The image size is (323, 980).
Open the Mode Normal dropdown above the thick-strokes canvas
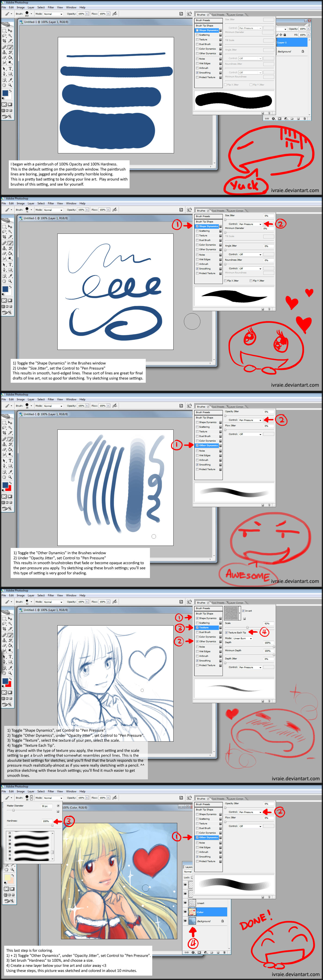[x=53, y=14]
